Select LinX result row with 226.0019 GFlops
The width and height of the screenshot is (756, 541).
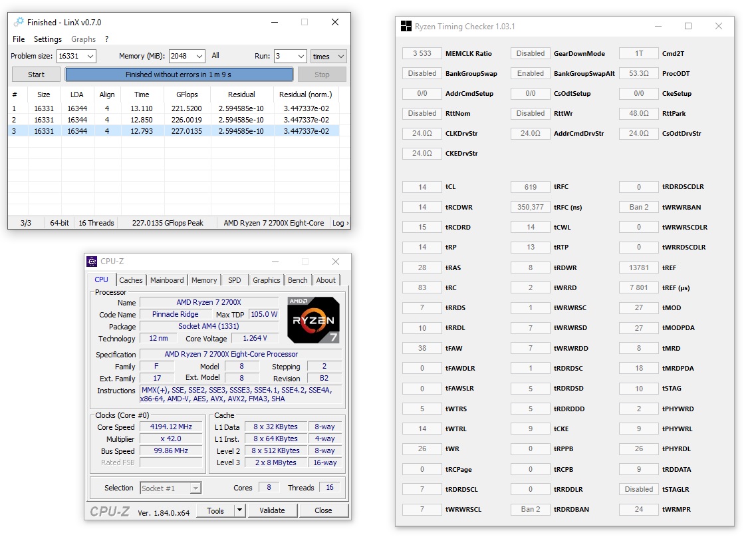click(174, 120)
